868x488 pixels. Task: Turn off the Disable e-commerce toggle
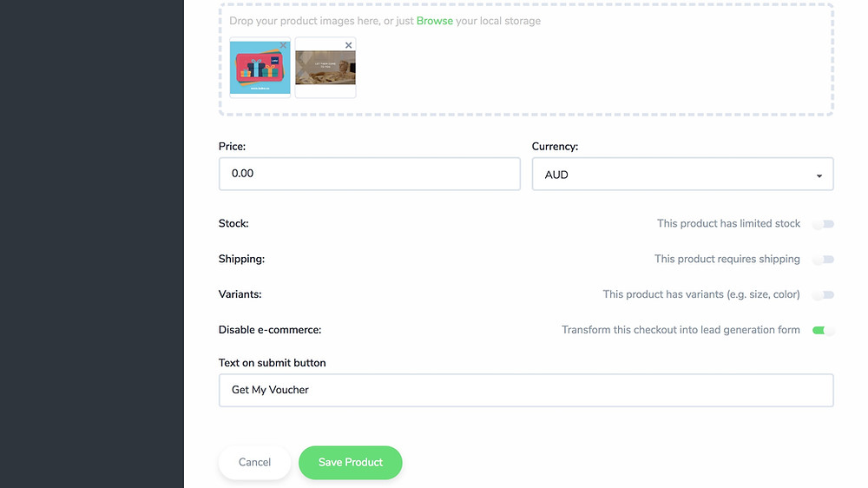coord(823,330)
